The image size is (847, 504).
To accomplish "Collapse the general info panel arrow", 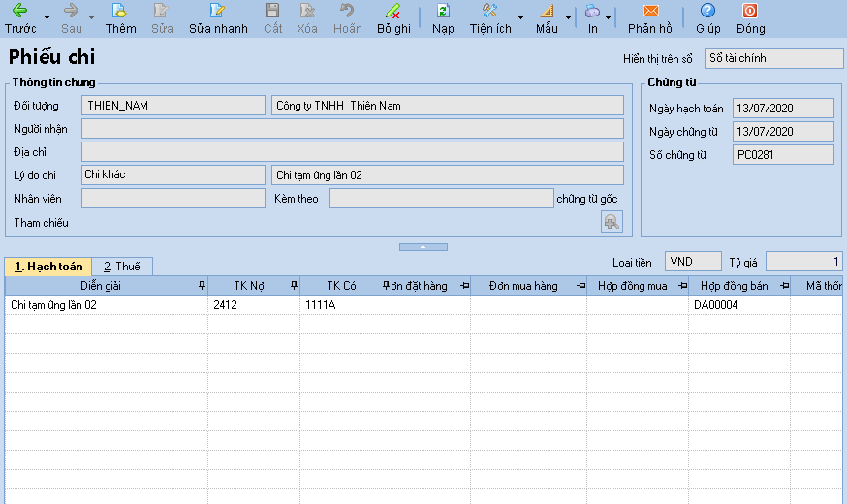I will point(423,247).
